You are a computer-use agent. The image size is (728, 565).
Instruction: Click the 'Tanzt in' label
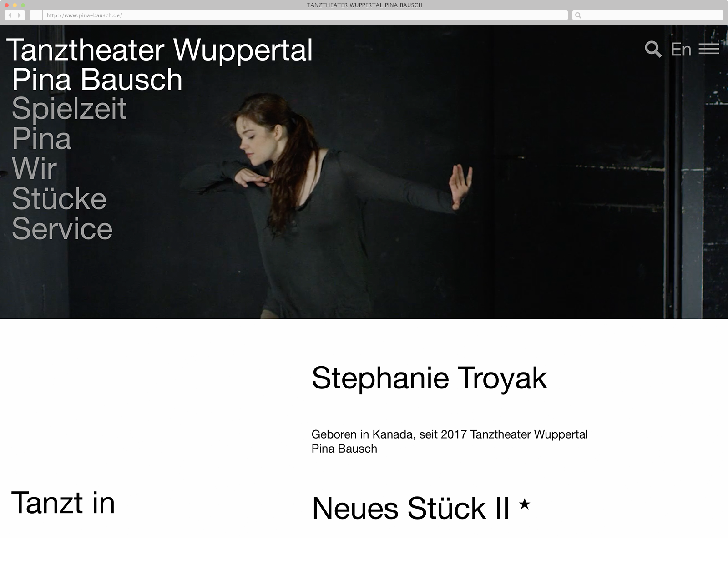point(63,503)
